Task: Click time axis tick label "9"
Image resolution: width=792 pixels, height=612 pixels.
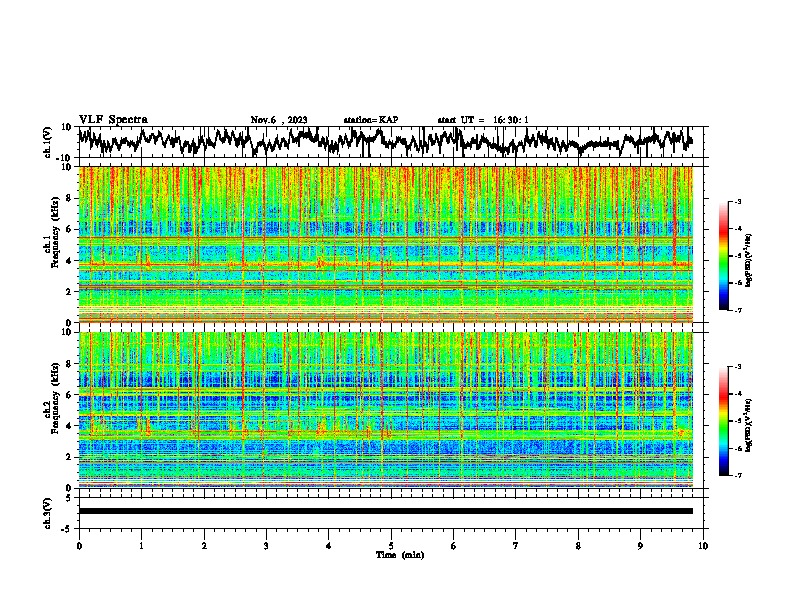Action: [640, 546]
